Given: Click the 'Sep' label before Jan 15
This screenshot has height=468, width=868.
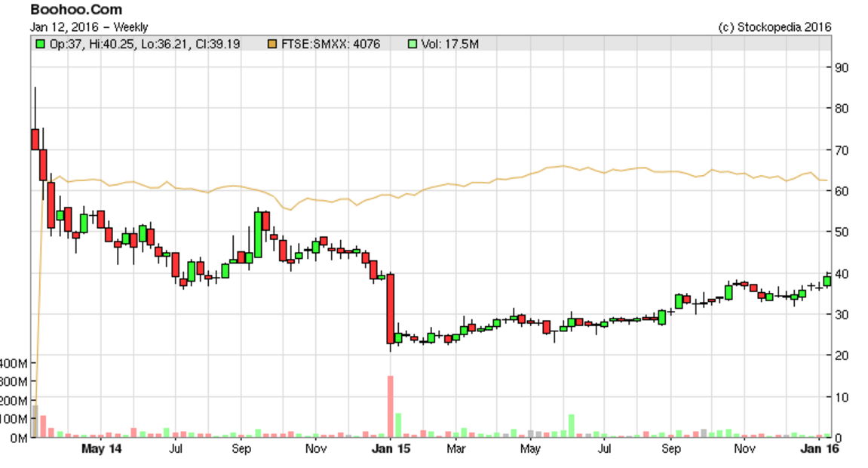Looking at the screenshot, I should 241,448.
